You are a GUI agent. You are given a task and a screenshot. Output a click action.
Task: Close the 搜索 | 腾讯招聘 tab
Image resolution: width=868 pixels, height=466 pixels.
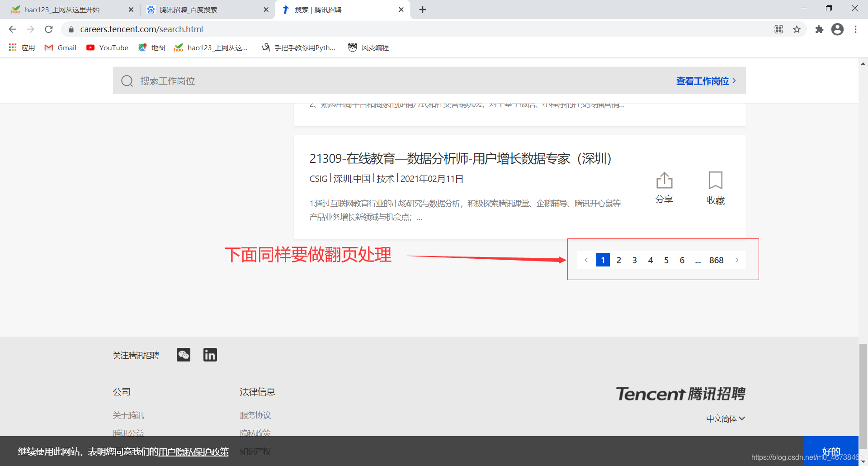[401, 10]
